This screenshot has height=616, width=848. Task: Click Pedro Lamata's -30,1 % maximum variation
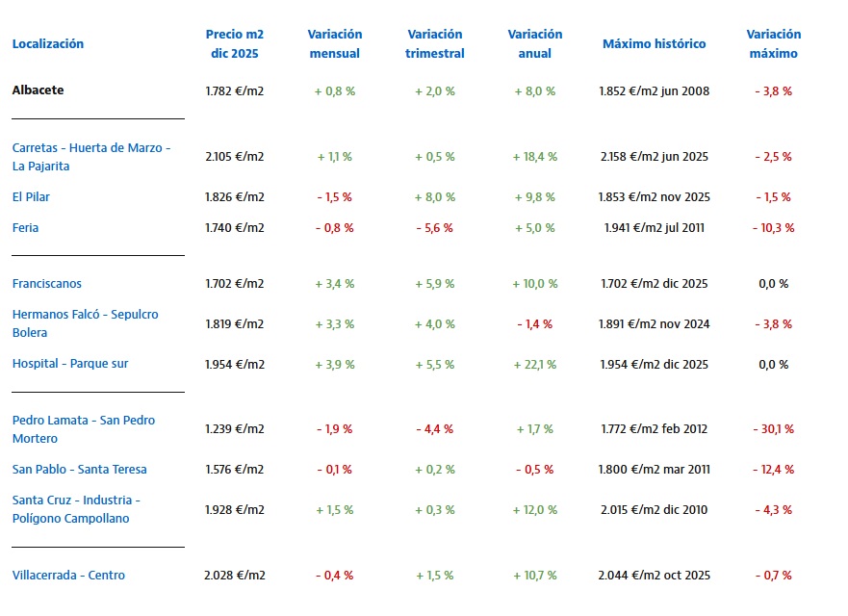[x=774, y=429]
